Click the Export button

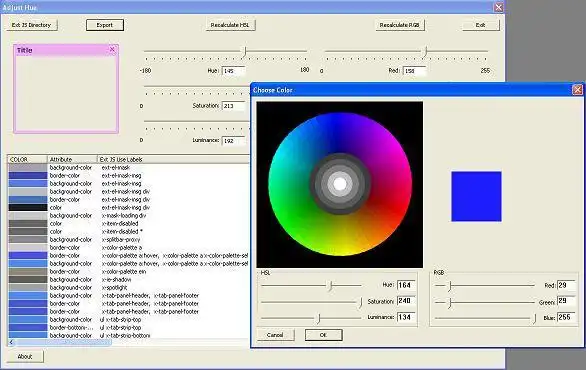pos(105,25)
